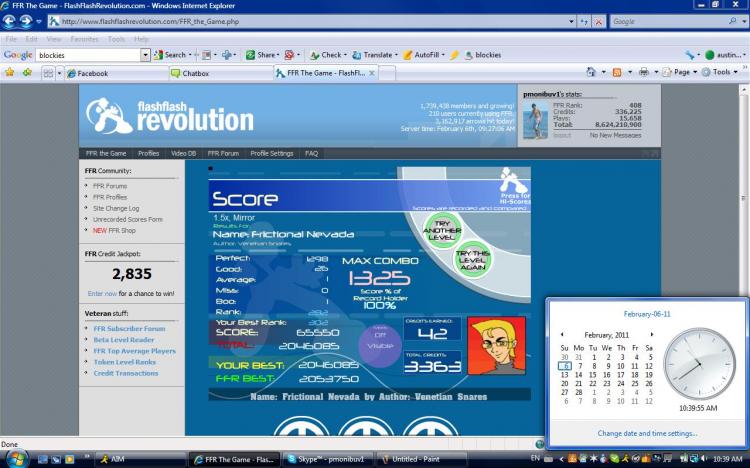
Task: Run spell Check from Google Toolbar
Action: [x=326, y=55]
